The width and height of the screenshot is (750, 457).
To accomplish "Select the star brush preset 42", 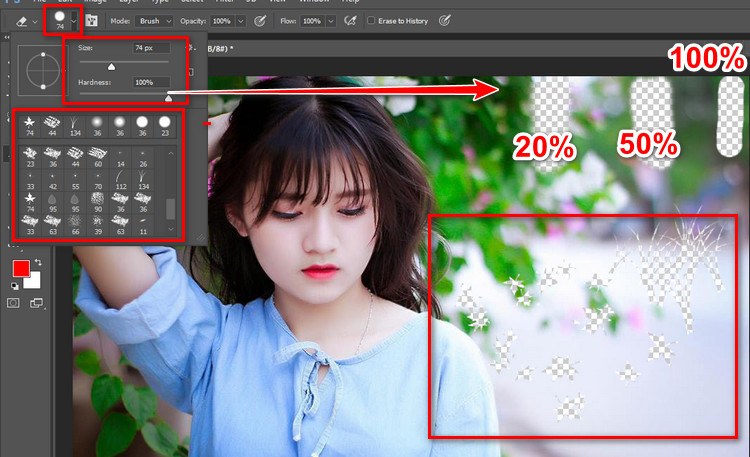I will pyautogui.click(x=53, y=180).
